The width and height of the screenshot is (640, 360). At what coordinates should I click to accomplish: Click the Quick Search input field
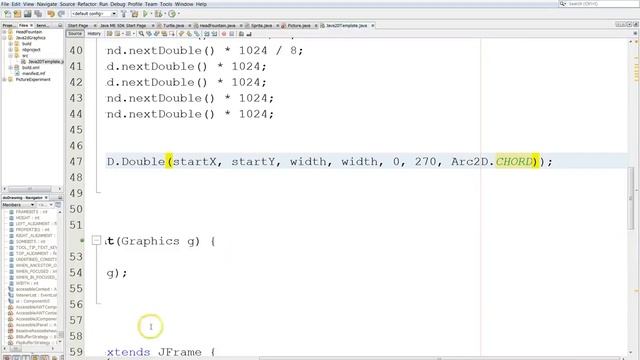click(x=600, y=4)
